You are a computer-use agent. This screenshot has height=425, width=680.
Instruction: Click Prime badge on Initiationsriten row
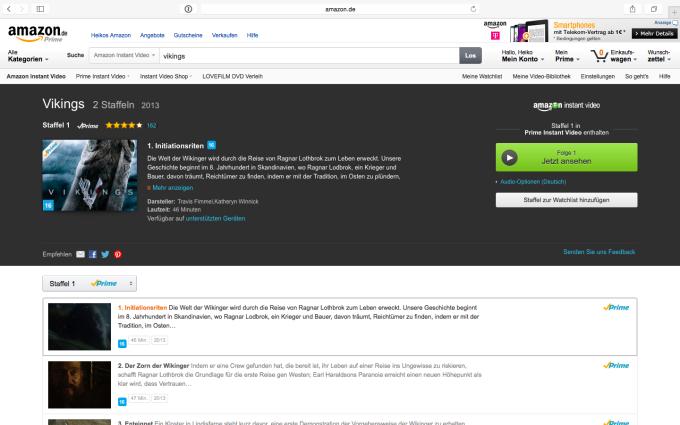pyautogui.click(x=616, y=307)
